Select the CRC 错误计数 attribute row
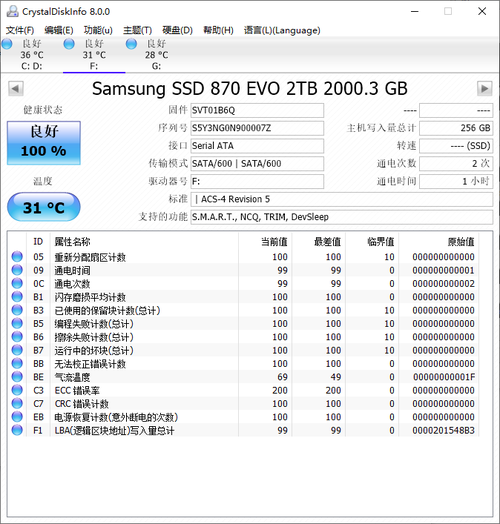Screen dimensions: 500x524 click(243, 404)
